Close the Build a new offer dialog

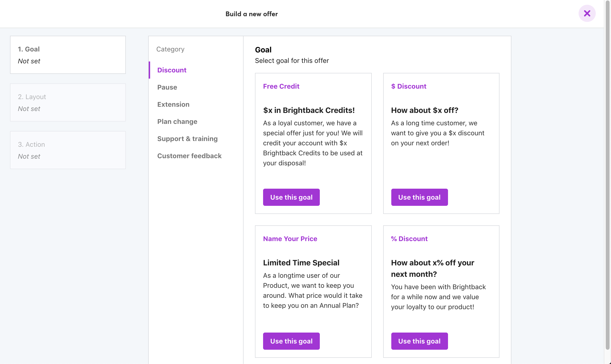587,14
